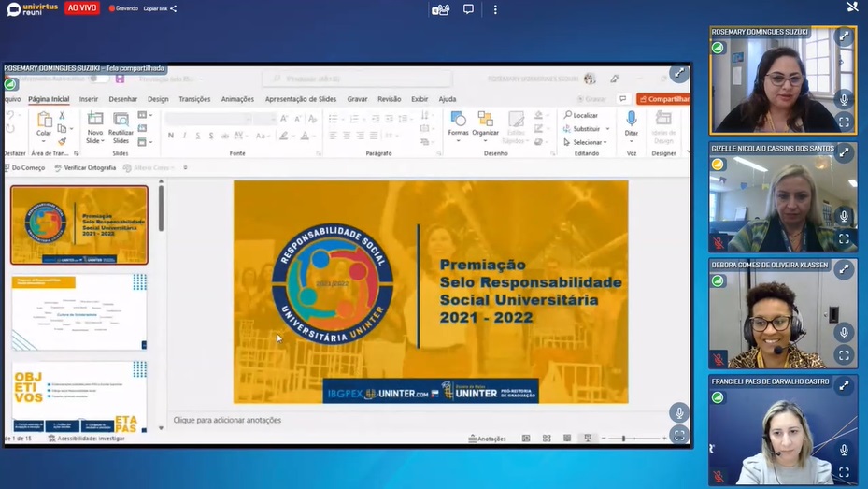
Task: Open the chat icon in top bar
Action: coord(468,9)
